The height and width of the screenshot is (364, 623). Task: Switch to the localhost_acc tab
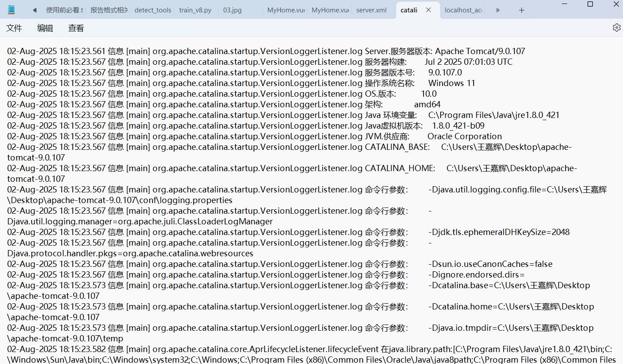point(463,10)
